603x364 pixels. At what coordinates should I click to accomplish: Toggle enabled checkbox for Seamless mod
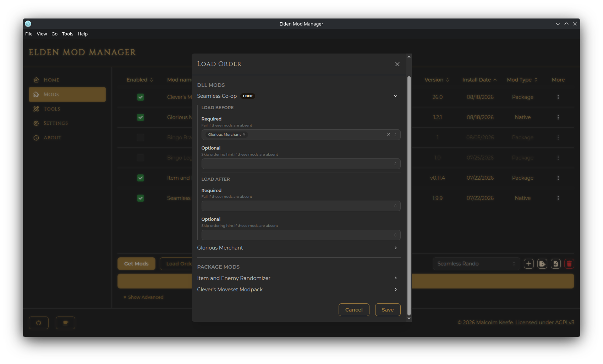tap(141, 198)
